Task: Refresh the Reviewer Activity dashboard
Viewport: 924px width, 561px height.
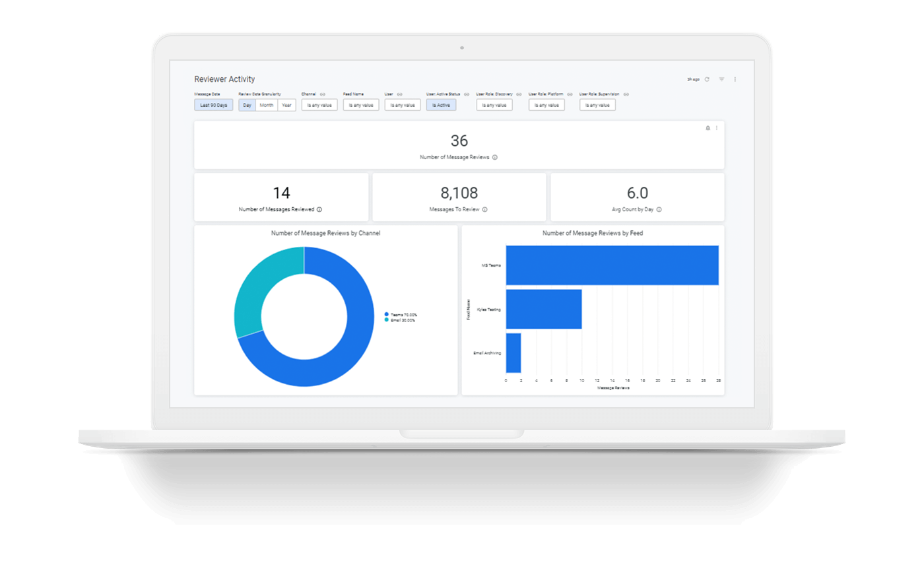Action: [707, 79]
